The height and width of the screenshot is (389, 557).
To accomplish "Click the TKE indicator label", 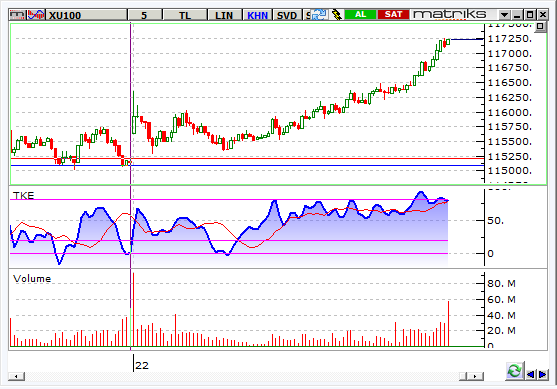I will (x=23, y=195).
